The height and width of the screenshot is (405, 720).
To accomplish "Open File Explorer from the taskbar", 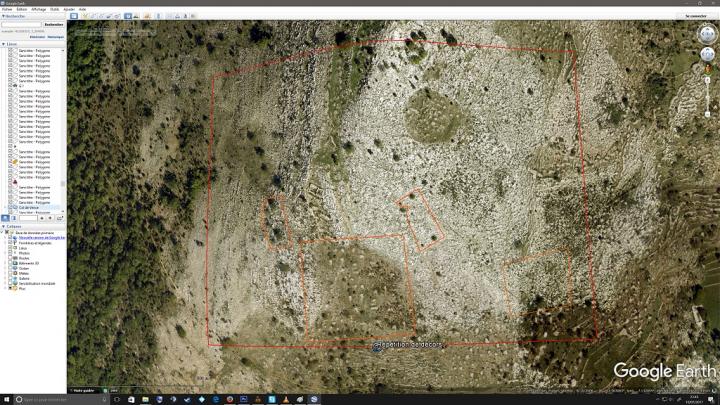I will (146, 399).
